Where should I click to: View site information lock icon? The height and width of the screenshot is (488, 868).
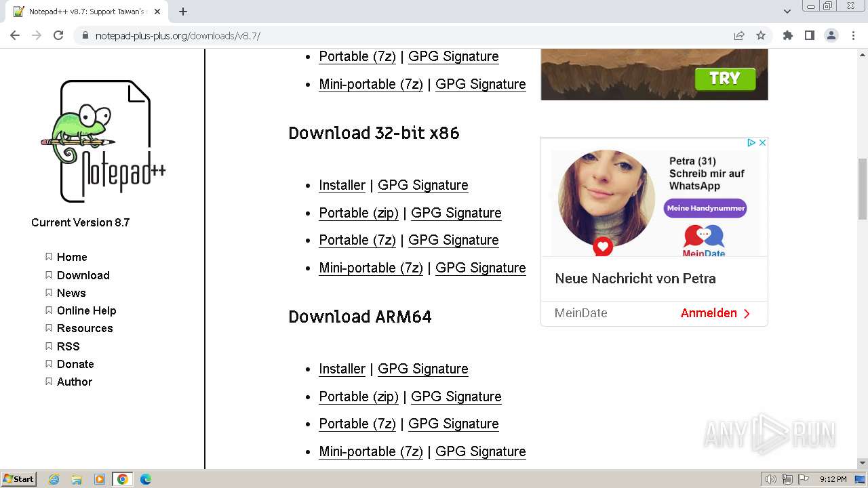click(x=85, y=35)
